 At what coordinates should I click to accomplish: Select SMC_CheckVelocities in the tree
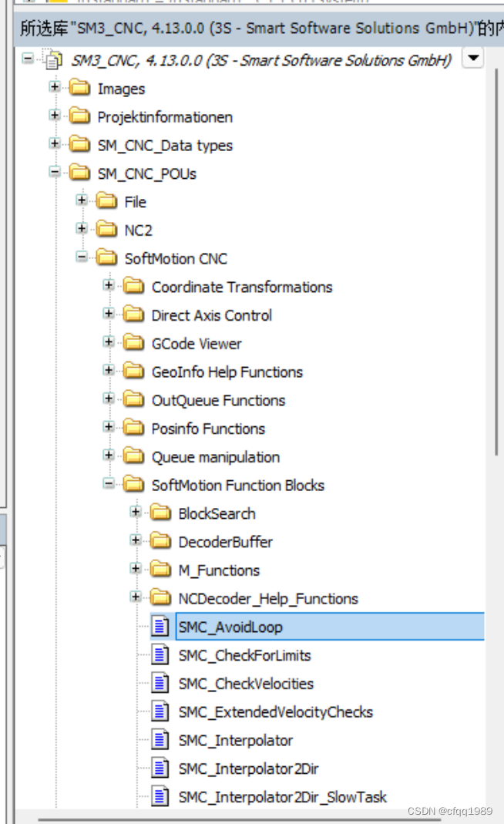(x=246, y=684)
